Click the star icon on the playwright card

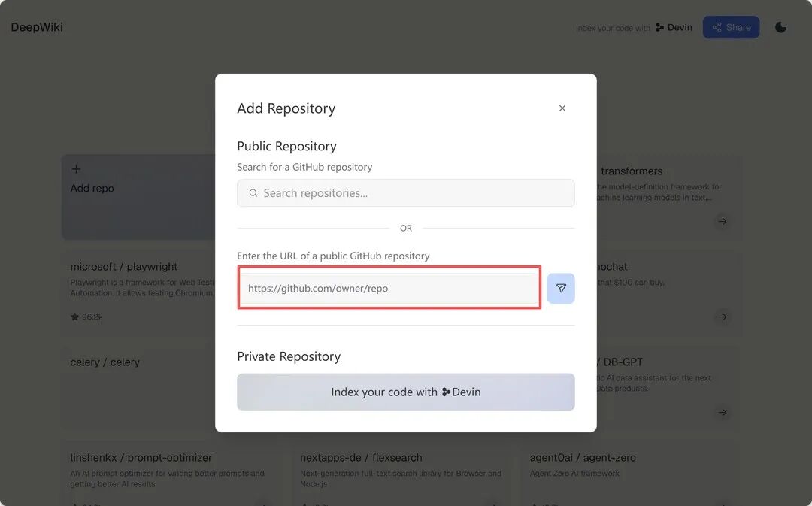74,317
